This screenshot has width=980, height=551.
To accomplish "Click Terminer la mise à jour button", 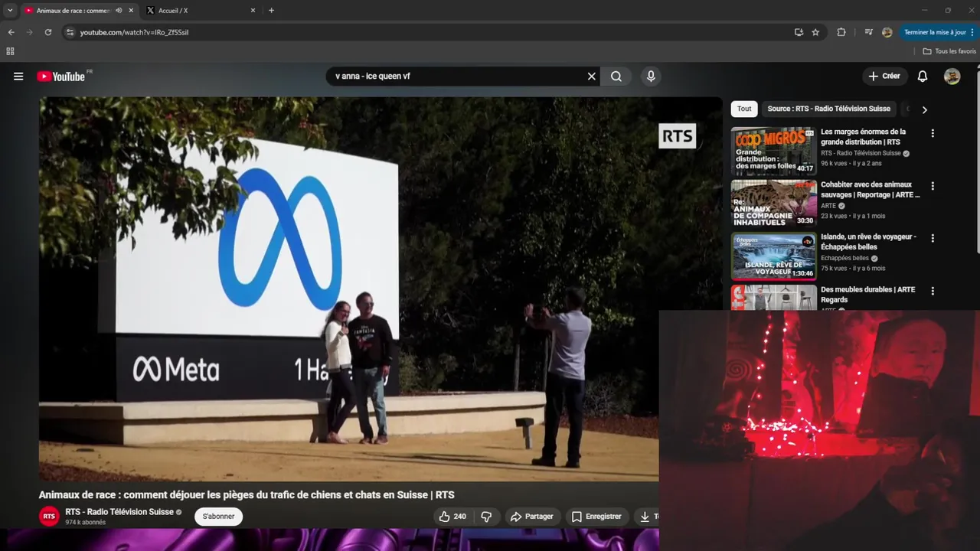I will coord(935,32).
